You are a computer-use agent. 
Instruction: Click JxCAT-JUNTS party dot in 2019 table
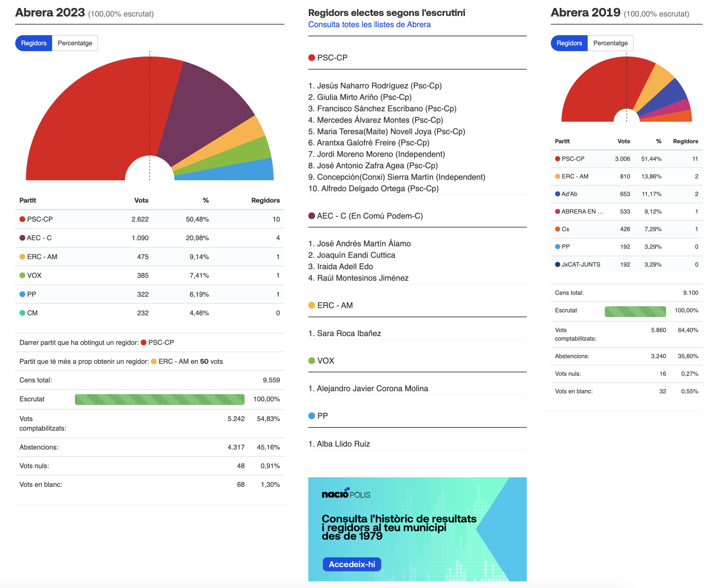pos(557,265)
